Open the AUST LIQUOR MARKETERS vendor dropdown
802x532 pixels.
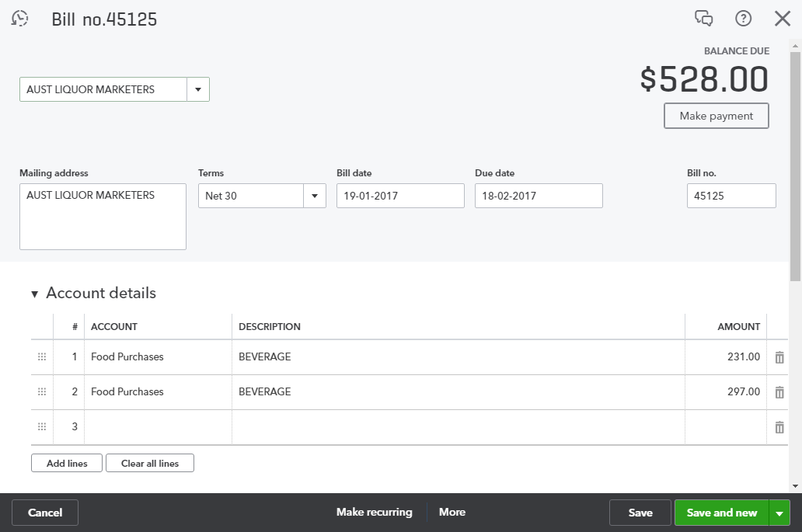coord(198,89)
